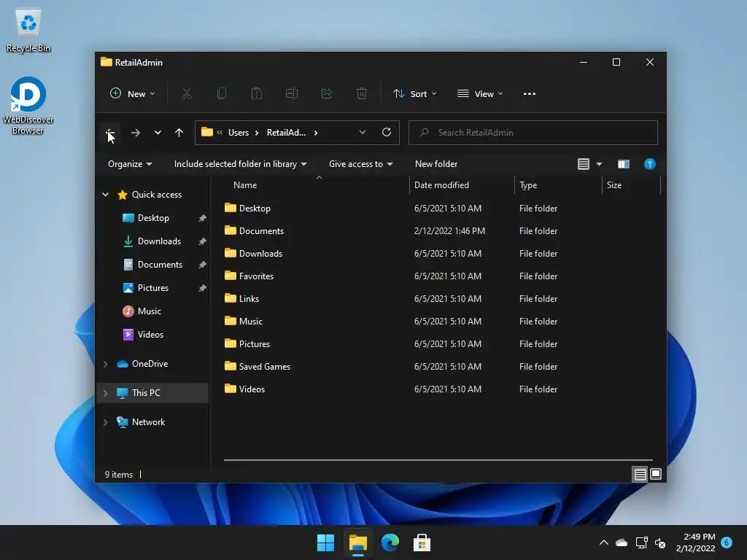Screen dimensions: 747x560
Task: Switch to details view in status bar
Action: coord(640,474)
